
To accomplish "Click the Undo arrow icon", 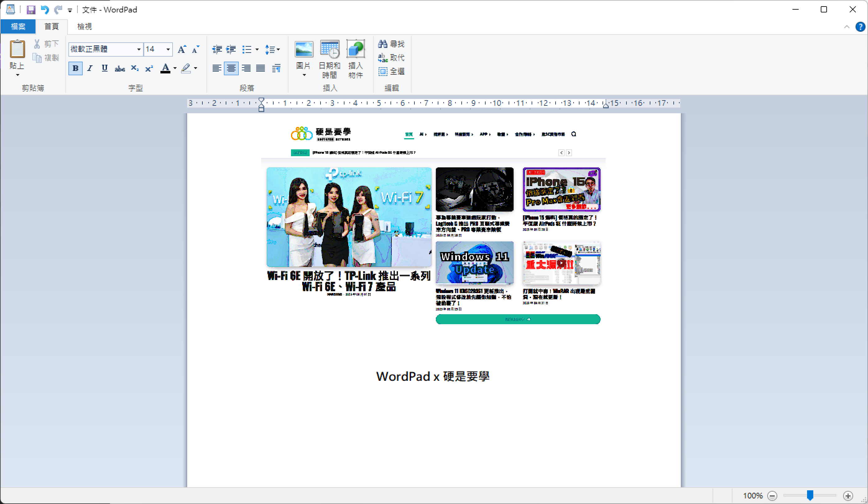I will point(45,10).
